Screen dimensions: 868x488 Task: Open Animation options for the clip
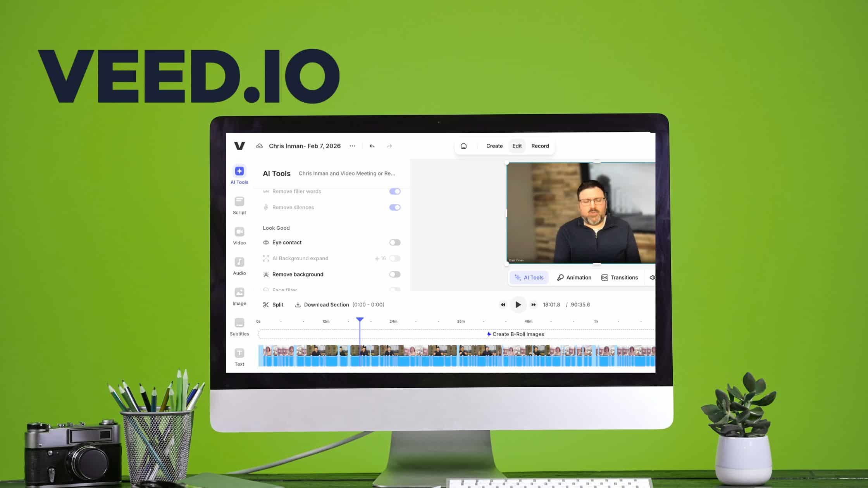click(575, 277)
